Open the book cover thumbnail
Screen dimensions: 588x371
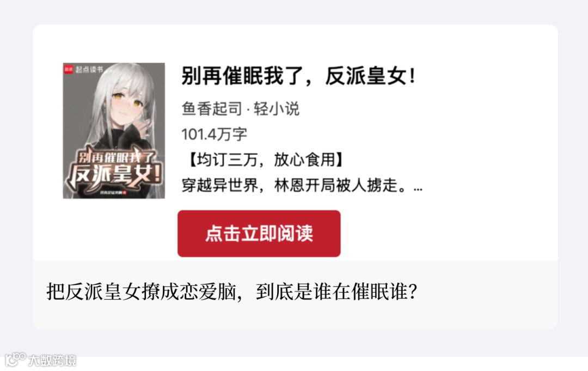[x=114, y=131]
